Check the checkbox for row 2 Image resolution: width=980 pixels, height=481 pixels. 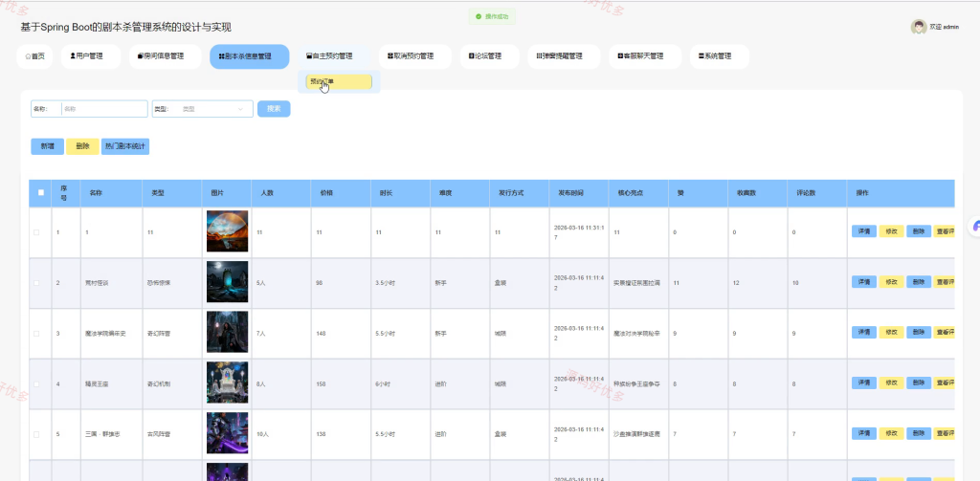tap(36, 283)
